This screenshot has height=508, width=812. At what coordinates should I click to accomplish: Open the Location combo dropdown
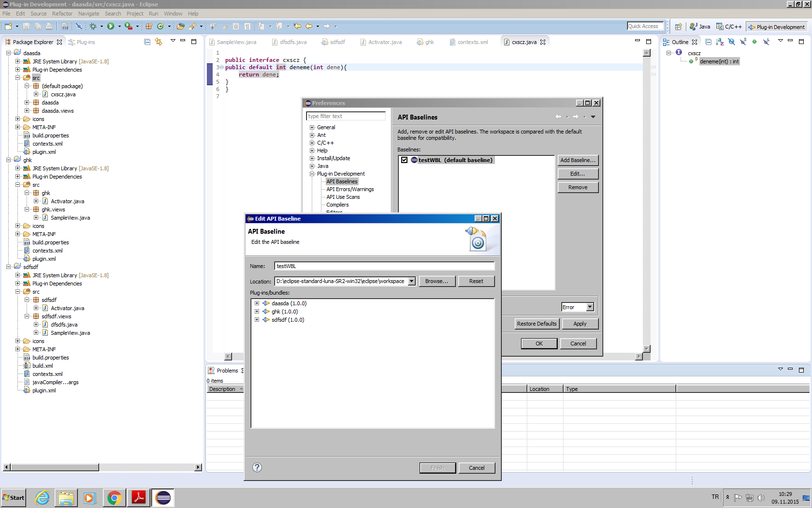[411, 281]
